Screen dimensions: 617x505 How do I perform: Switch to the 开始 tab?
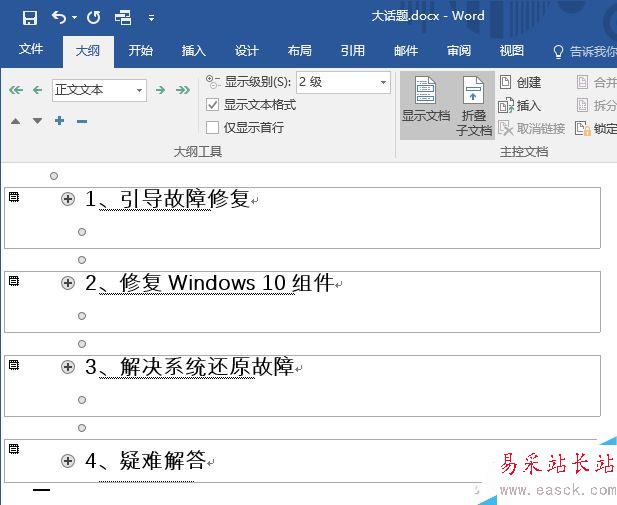(141, 50)
